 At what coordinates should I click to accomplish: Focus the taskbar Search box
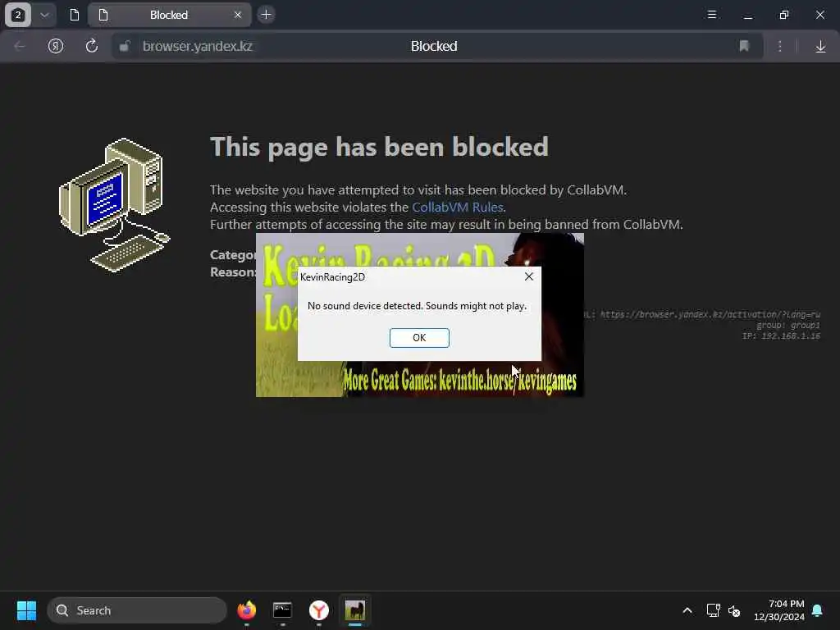coord(137,610)
